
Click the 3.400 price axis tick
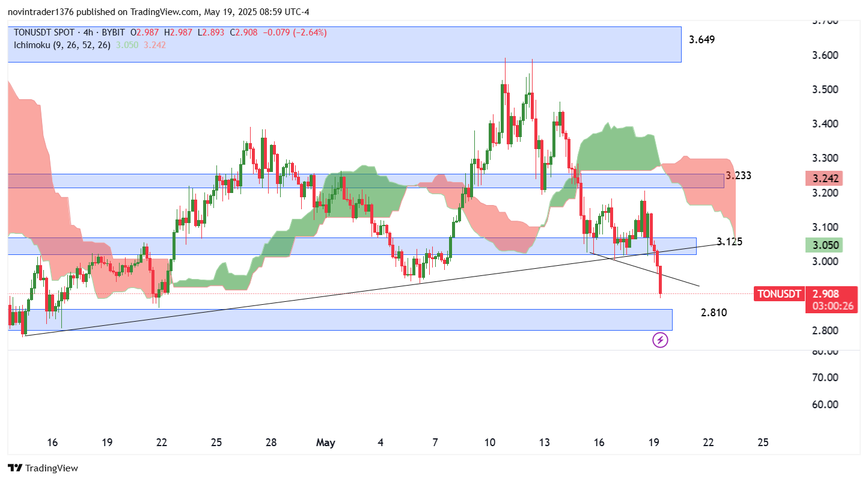(824, 124)
